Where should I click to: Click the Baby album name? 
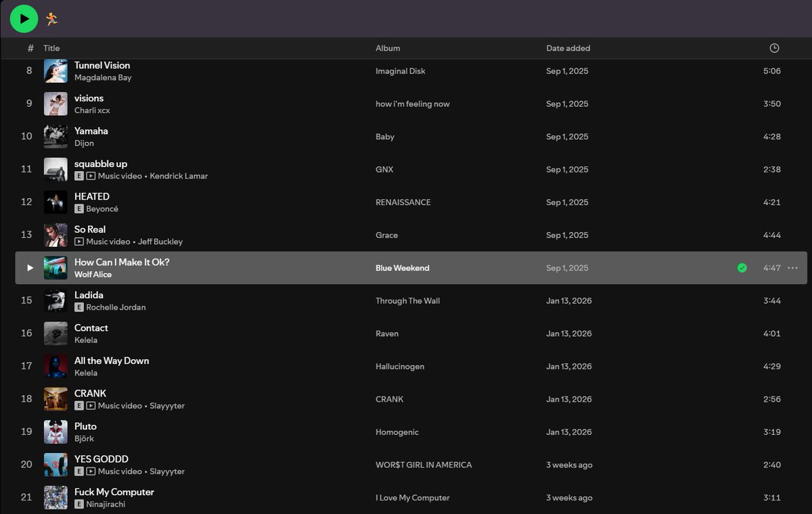click(385, 137)
